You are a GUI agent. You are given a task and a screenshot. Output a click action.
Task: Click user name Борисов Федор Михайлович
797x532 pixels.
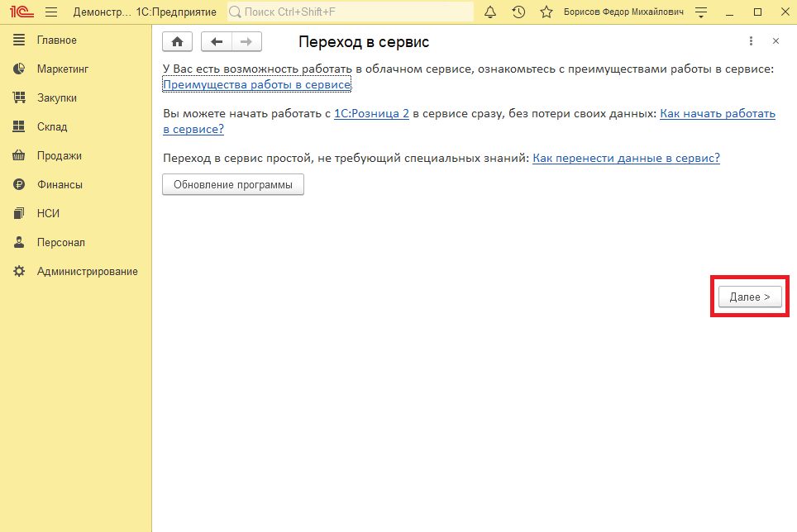coord(623,12)
